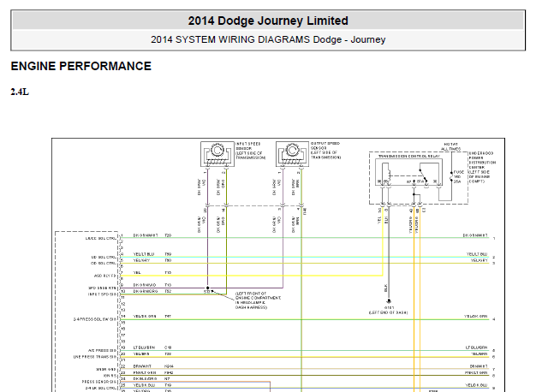Click circuit code "T59" at pin 4
Viewport: 554px width, 392px height.
(x=168, y=254)
